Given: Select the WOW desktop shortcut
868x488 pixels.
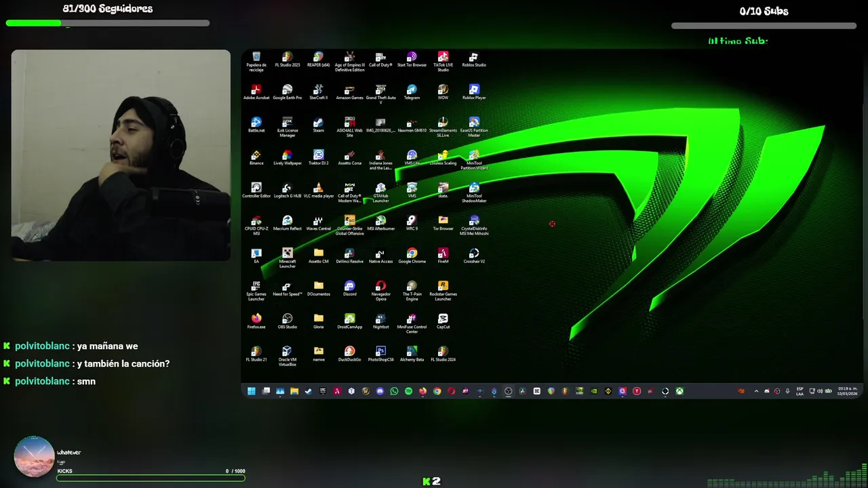Looking at the screenshot, I should point(443,92).
